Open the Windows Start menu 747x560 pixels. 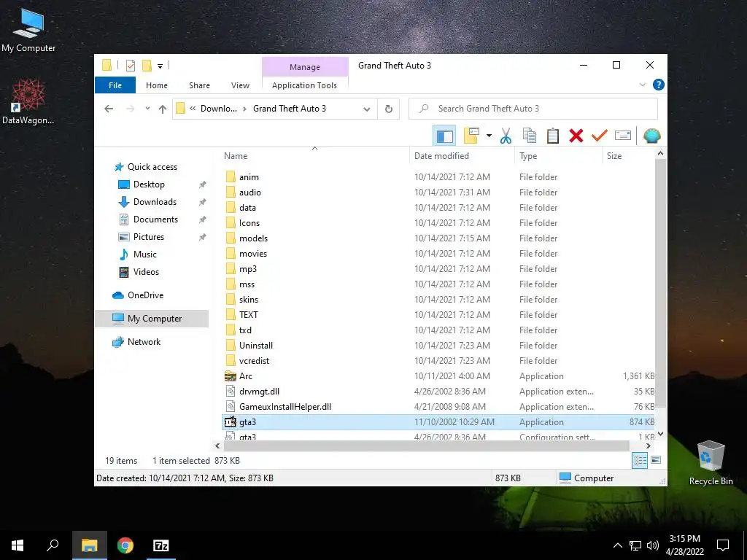[18, 545]
